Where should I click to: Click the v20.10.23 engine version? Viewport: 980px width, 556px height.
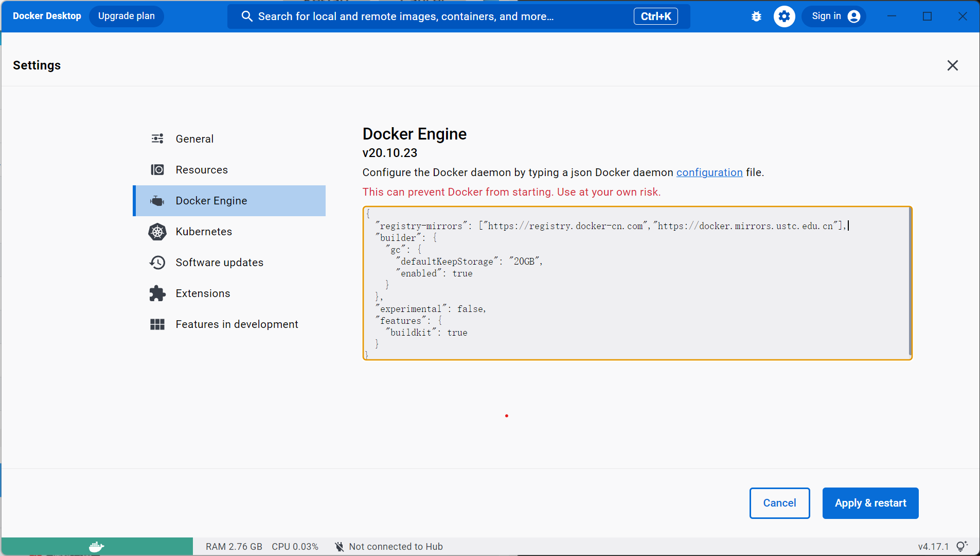click(x=390, y=153)
